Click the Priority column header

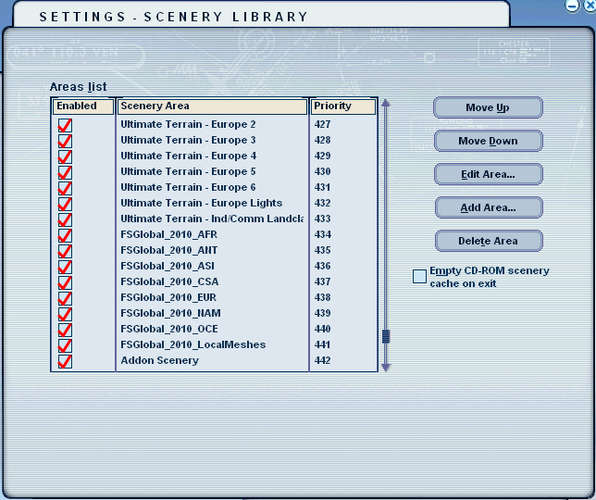[343, 106]
